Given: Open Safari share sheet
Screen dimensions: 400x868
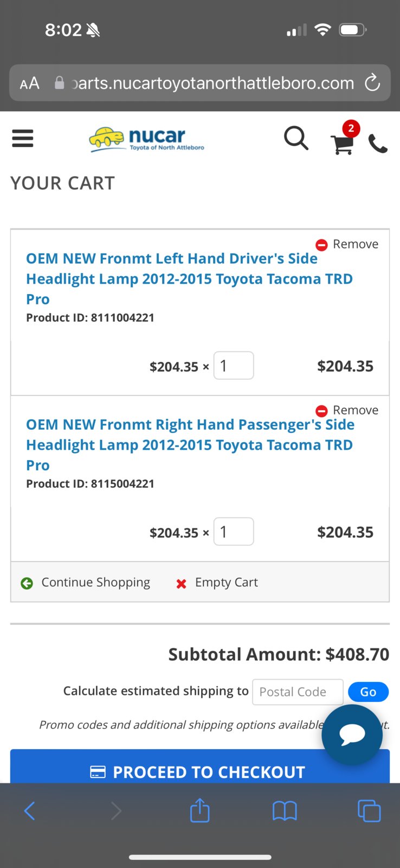Looking at the screenshot, I should pyautogui.click(x=199, y=810).
